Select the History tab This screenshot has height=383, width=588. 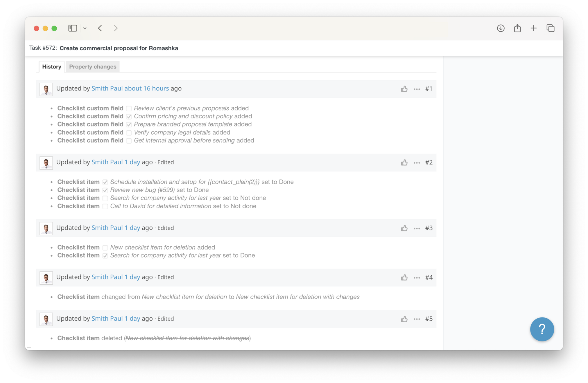(x=51, y=67)
